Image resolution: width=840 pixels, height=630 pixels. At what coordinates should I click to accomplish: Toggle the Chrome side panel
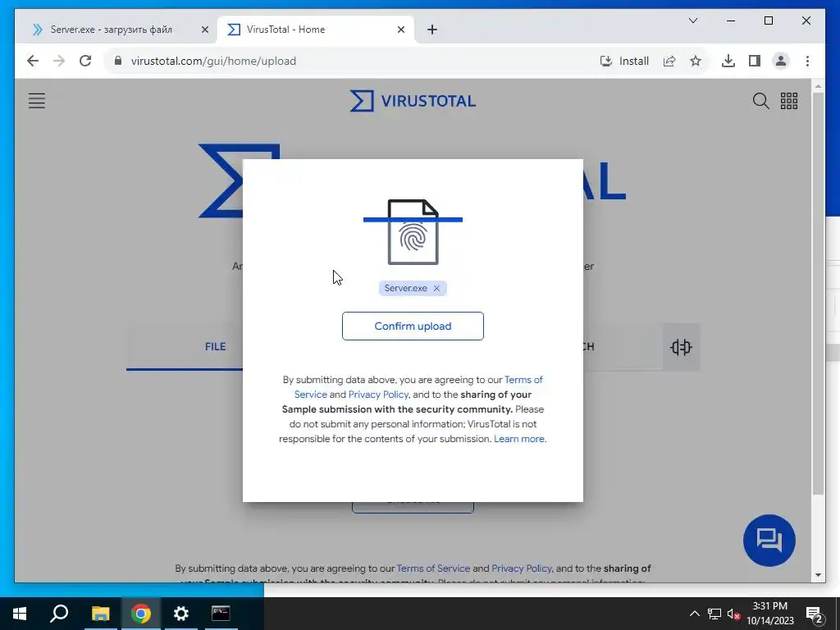[755, 61]
